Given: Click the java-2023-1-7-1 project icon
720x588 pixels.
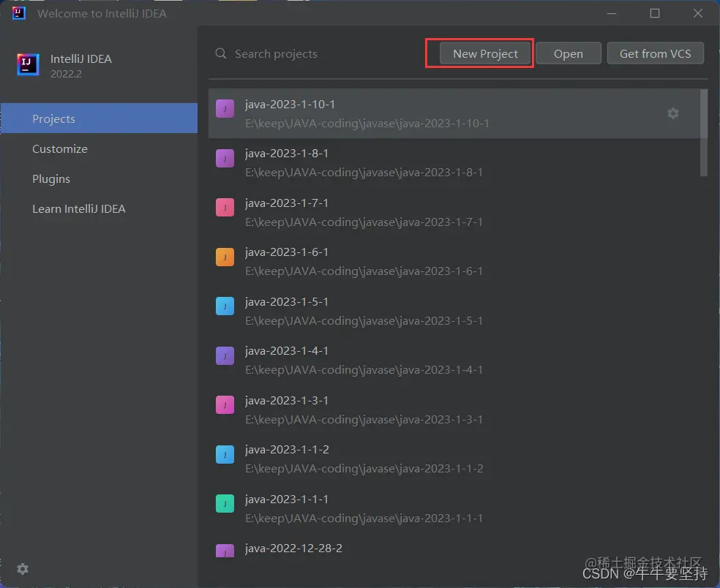Looking at the screenshot, I should [x=225, y=208].
